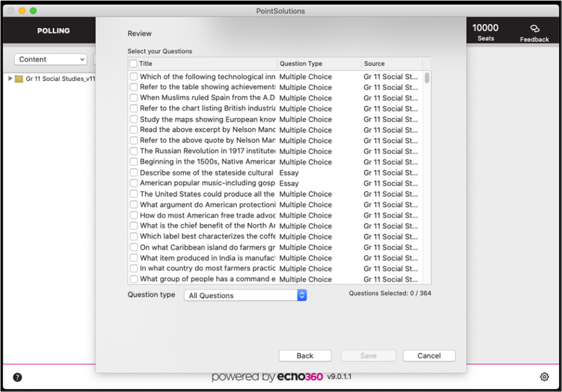Check 'Beginning in the 1500s, Native' question

133,162
